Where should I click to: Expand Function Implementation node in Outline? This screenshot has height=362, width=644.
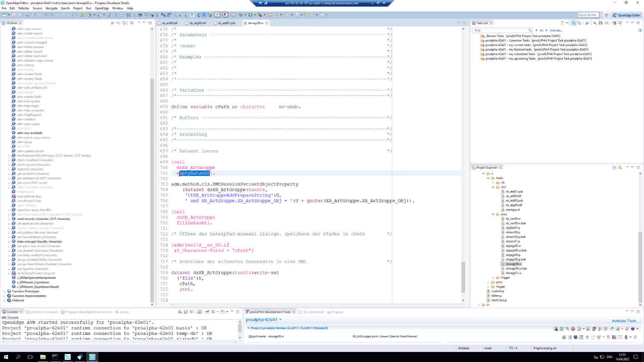click(4, 296)
